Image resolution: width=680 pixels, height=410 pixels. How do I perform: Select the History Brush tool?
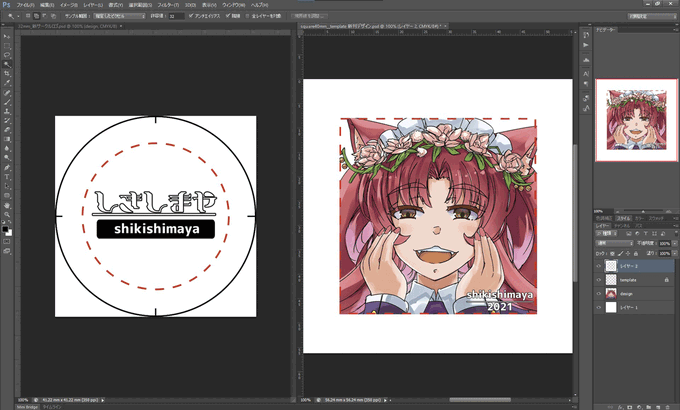point(7,121)
